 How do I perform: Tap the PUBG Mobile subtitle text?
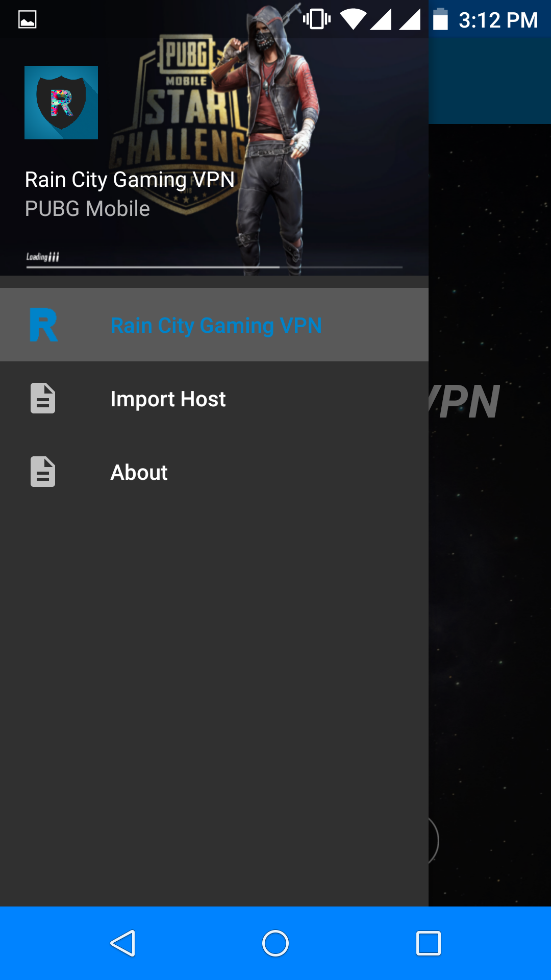coord(87,209)
